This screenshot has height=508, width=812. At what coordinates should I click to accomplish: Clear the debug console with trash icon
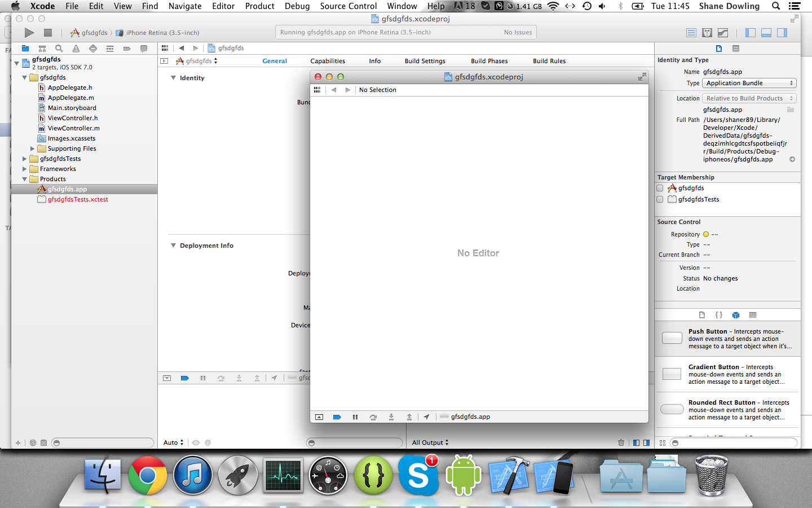pyautogui.click(x=621, y=443)
